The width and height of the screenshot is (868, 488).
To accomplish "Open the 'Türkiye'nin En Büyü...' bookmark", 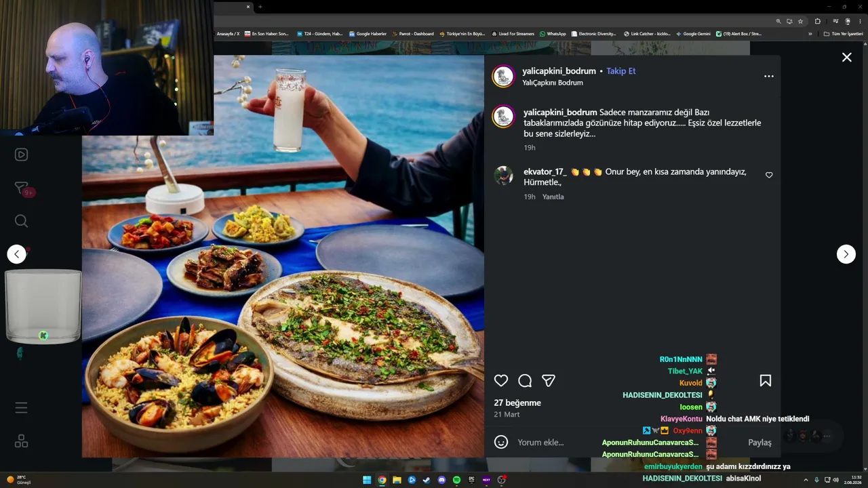I will 462,34.
